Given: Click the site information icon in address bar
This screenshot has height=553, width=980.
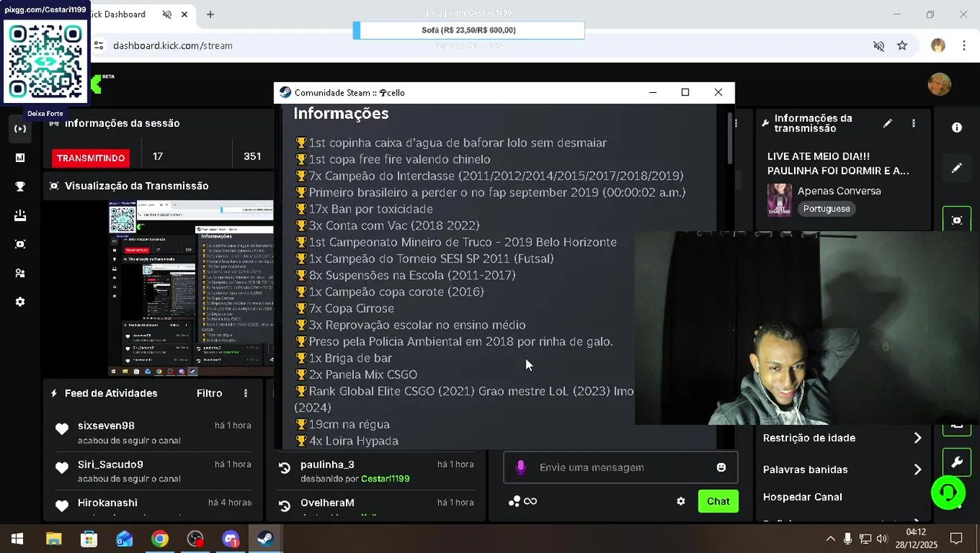Looking at the screenshot, I should click(x=98, y=45).
